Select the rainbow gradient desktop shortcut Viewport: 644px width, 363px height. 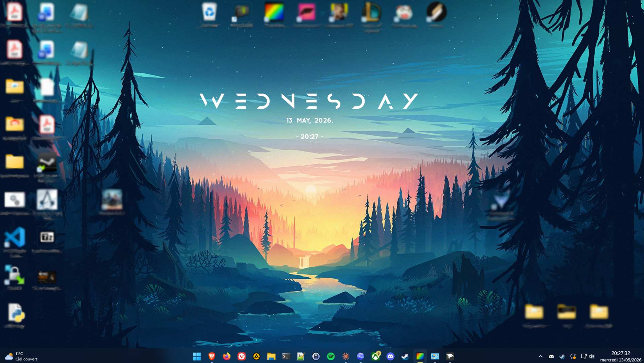click(x=274, y=15)
